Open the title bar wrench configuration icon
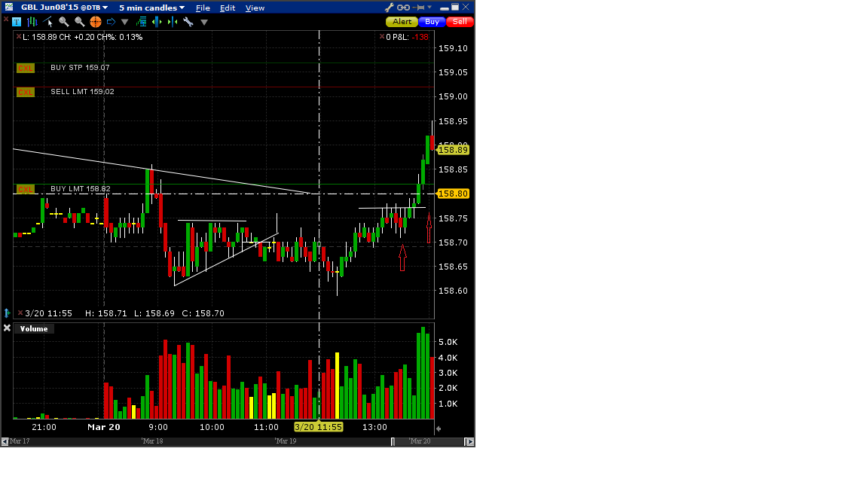This screenshot has width=868, height=488. [389, 8]
